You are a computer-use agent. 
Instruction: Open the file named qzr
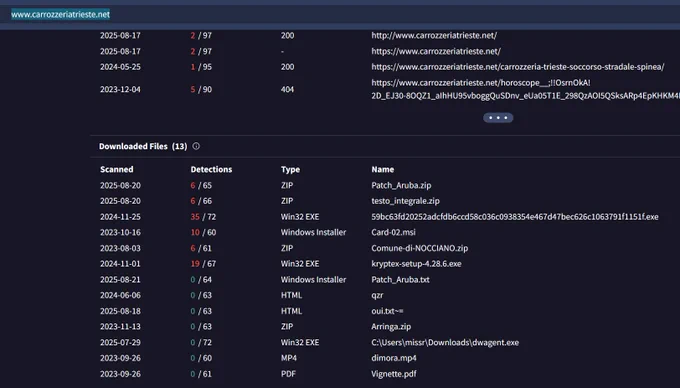point(377,296)
